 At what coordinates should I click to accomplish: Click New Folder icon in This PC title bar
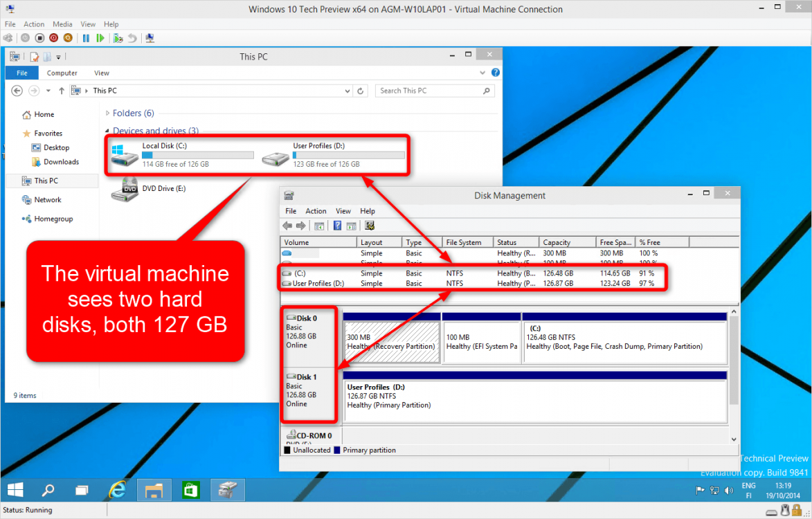pos(47,57)
